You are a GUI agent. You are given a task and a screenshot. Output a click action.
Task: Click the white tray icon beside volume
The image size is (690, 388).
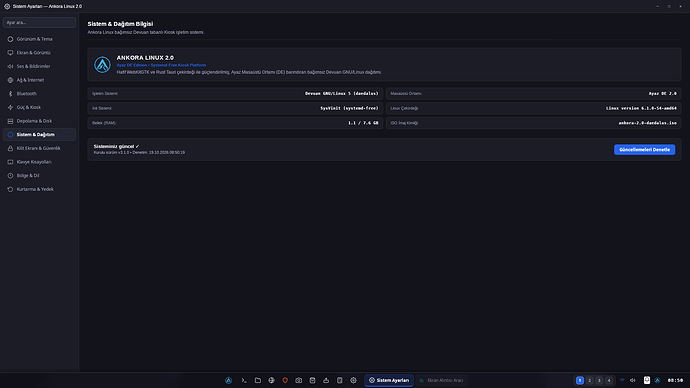pyautogui.click(x=647, y=381)
